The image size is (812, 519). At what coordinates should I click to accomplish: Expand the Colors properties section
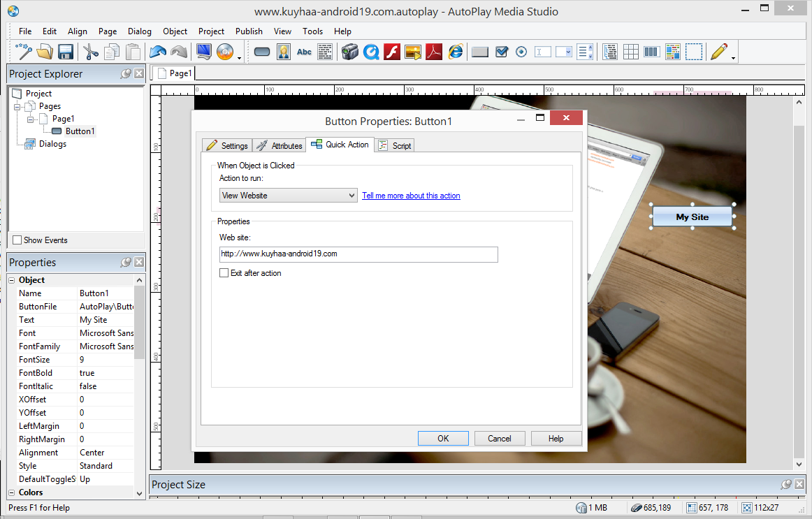tap(11, 492)
